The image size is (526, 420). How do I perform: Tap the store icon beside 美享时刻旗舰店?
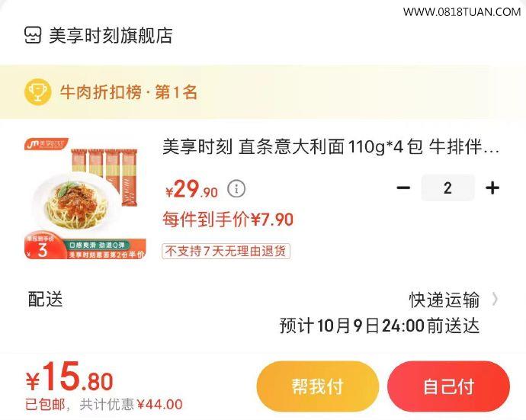click(x=33, y=35)
